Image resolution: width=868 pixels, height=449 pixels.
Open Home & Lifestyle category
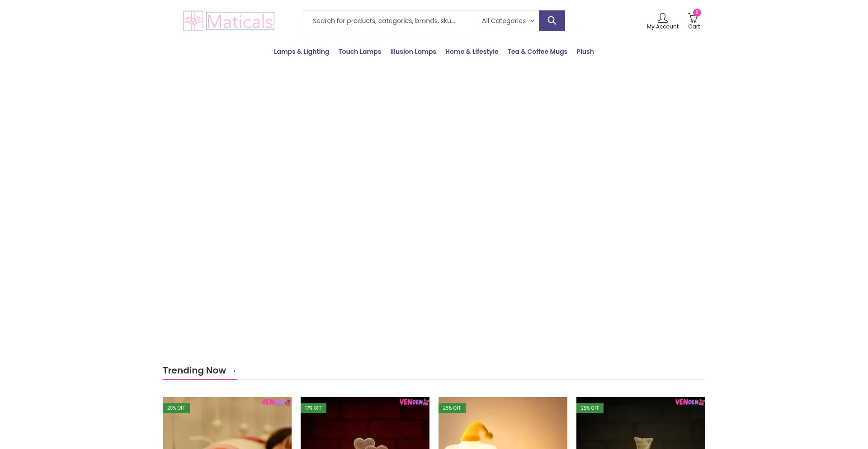(472, 52)
